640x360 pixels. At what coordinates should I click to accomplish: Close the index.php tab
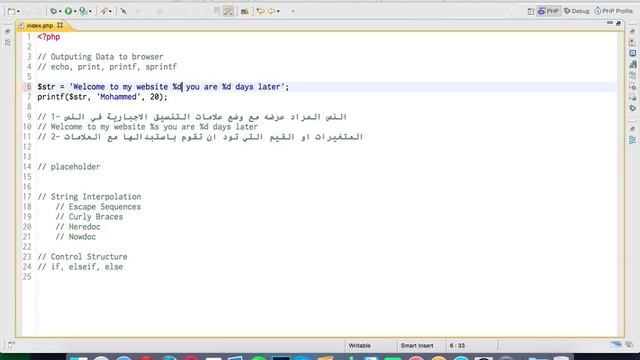click(60, 25)
